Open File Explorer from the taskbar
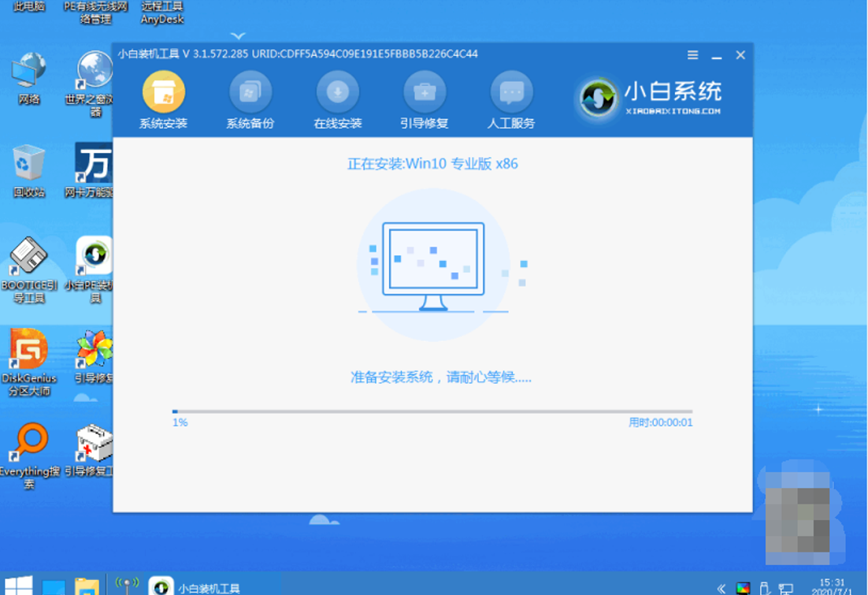 pyautogui.click(x=86, y=586)
